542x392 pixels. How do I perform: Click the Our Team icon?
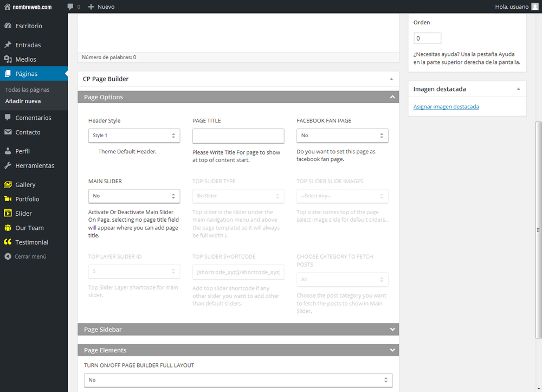pos(8,228)
